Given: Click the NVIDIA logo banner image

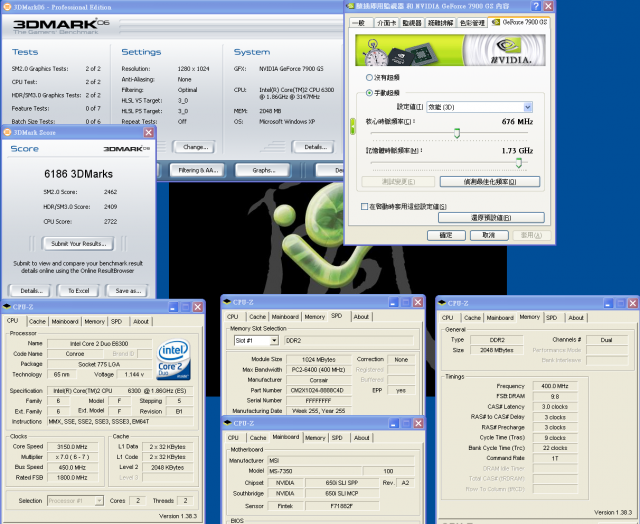Looking at the screenshot, I should point(450,50).
